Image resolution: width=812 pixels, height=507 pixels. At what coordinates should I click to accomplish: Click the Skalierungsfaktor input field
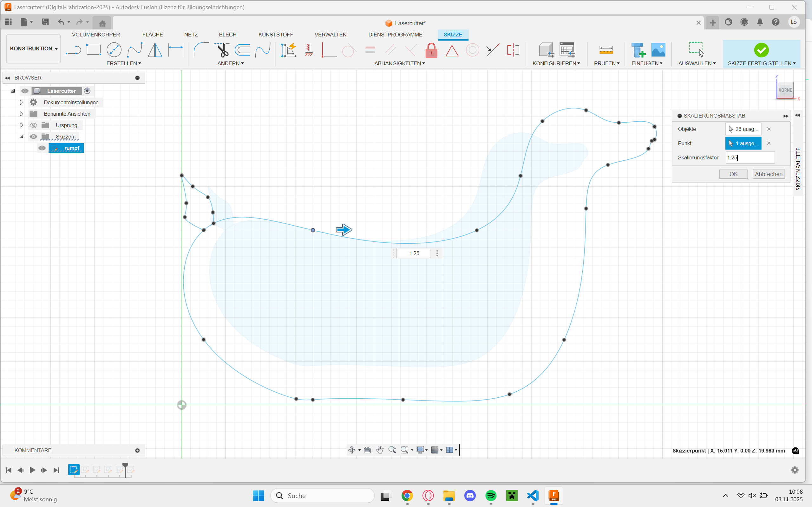pos(750,157)
